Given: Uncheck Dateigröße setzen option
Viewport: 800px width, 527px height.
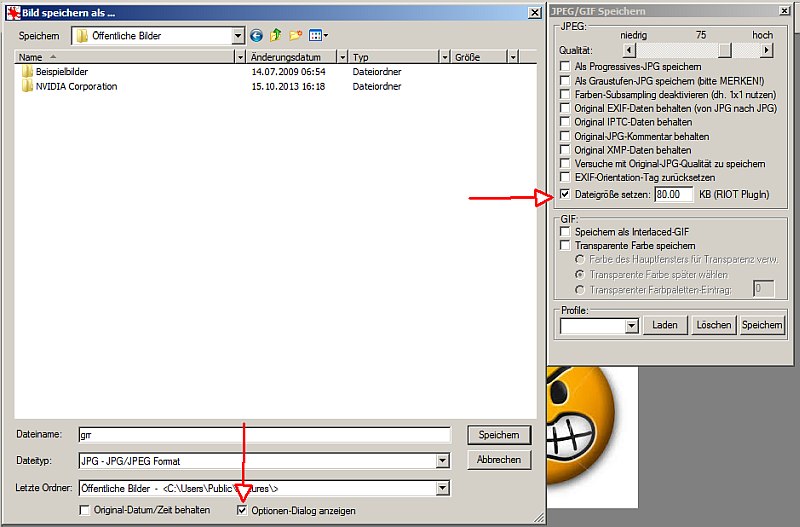Looking at the screenshot, I should [x=566, y=193].
